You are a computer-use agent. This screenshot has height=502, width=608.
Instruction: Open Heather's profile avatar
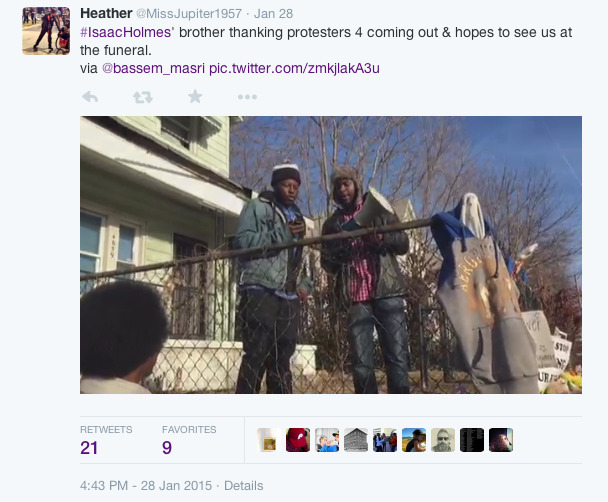[x=46, y=31]
